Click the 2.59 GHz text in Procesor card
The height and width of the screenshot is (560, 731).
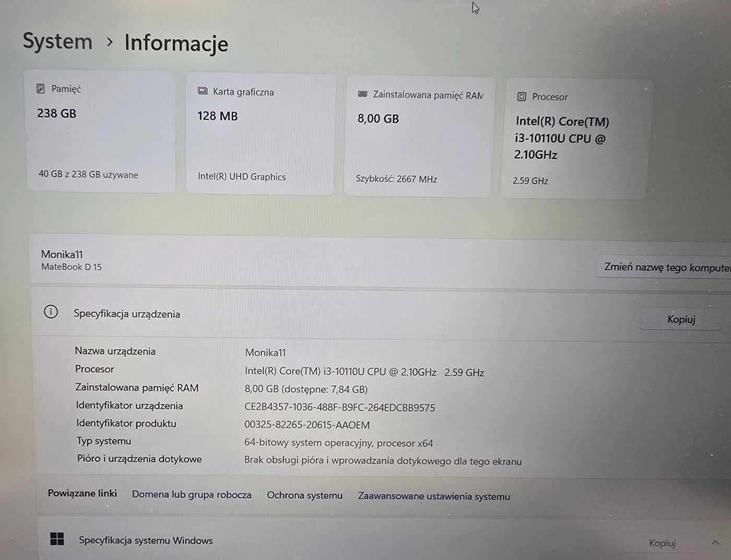pyautogui.click(x=530, y=181)
